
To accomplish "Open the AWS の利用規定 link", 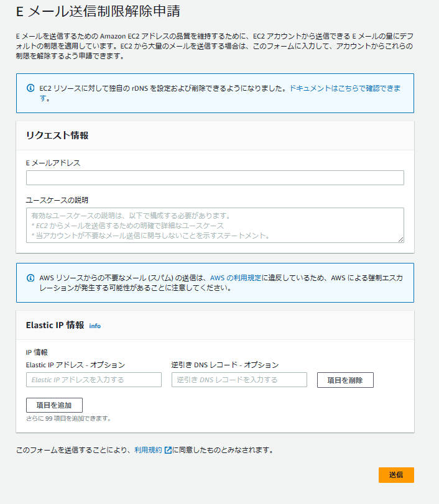I will pyautogui.click(x=236, y=278).
